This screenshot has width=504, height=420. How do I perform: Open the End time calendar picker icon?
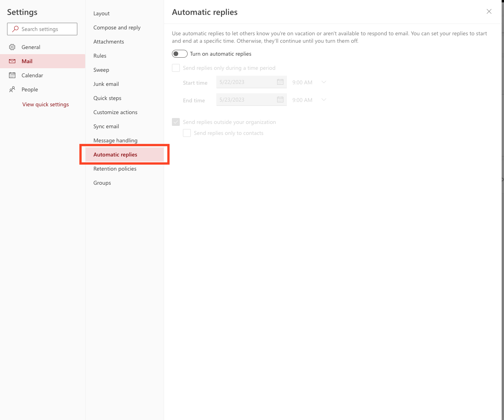(x=280, y=100)
